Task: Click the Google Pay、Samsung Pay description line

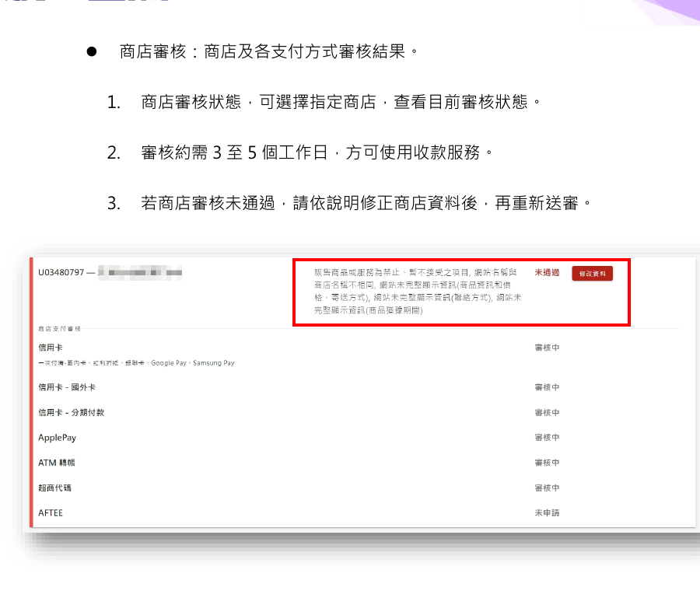Action: pyautogui.click(x=137, y=363)
